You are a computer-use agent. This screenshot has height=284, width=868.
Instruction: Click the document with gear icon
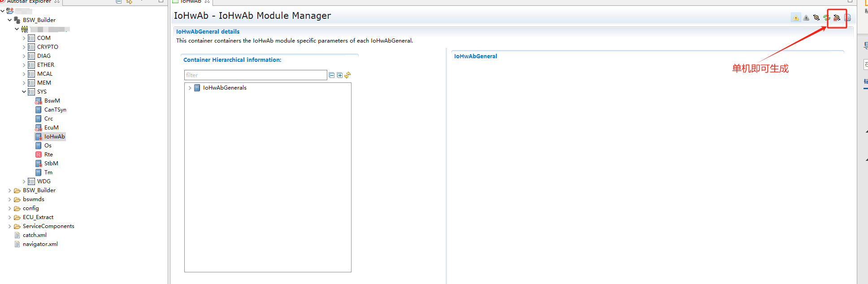[x=847, y=18]
